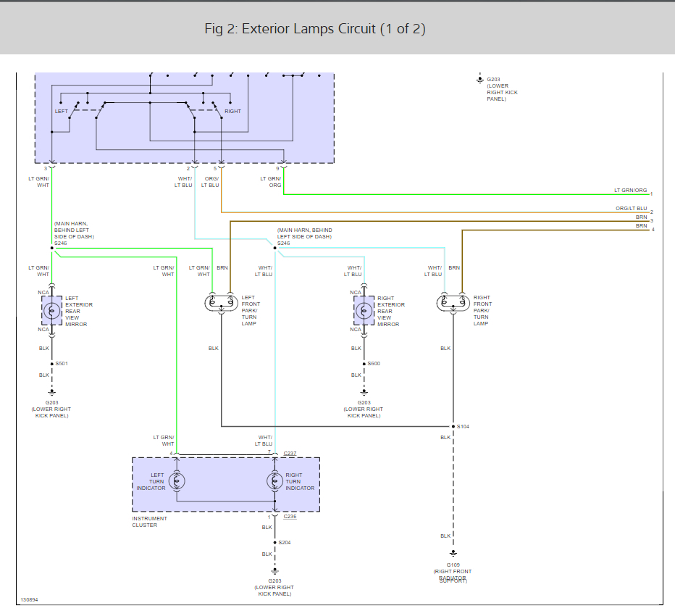Select the LT GRN/ORG wire label at right edge
The width and height of the screenshot is (675, 616).
pos(631,190)
